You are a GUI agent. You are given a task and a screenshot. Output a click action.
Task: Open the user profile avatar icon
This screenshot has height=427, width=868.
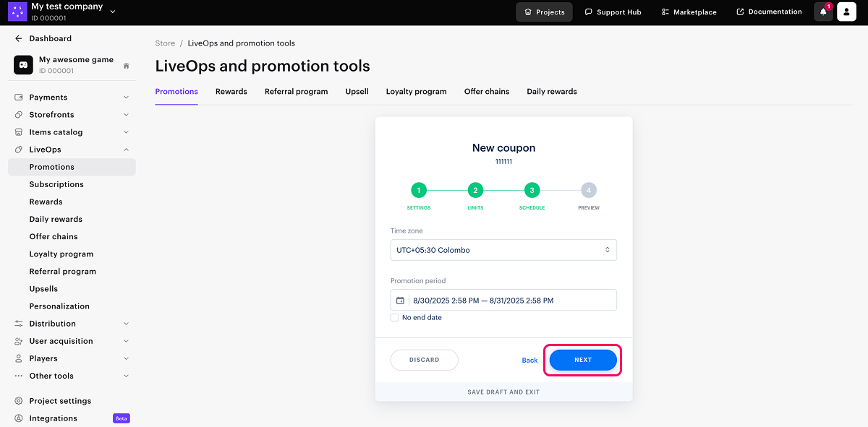pyautogui.click(x=846, y=12)
